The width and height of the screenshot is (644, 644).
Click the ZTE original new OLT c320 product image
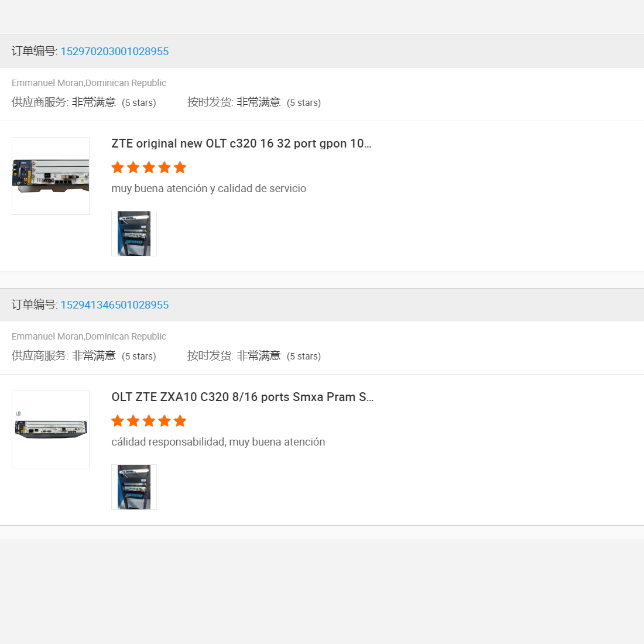(51, 176)
